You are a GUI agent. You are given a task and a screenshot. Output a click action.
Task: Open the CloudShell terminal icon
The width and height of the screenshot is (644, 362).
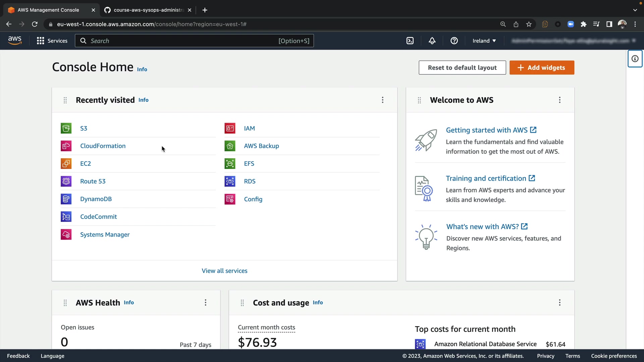[x=410, y=41]
